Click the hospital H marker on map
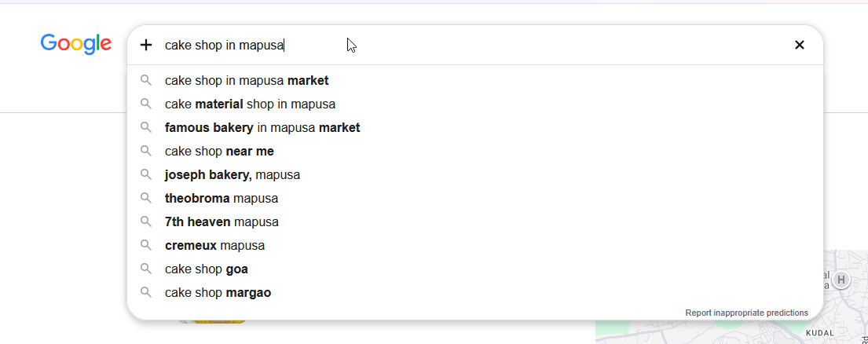The image size is (868, 344). click(x=841, y=280)
